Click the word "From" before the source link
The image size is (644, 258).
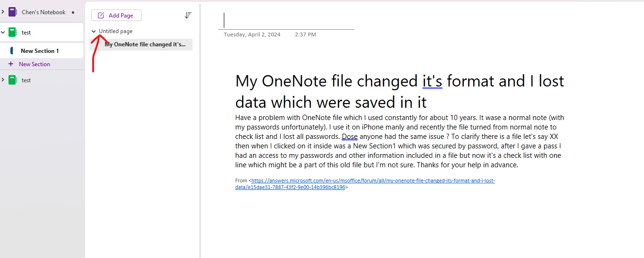pos(241,181)
